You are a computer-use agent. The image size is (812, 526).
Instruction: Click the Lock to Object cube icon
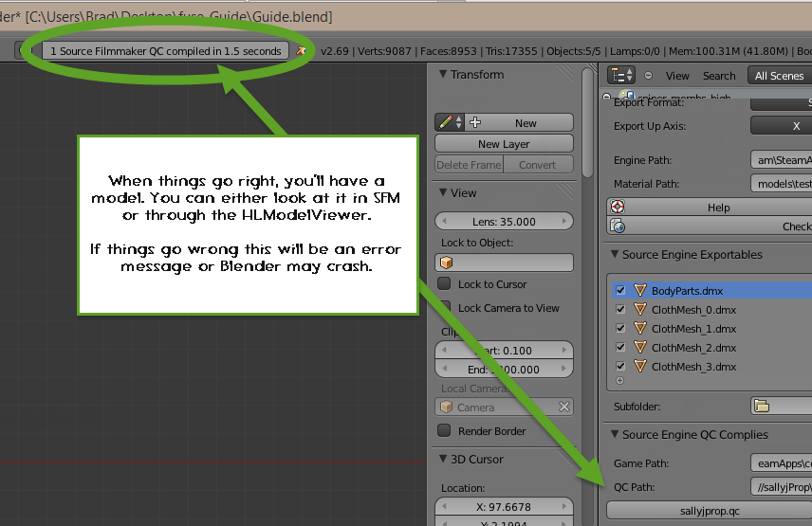pos(446,263)
